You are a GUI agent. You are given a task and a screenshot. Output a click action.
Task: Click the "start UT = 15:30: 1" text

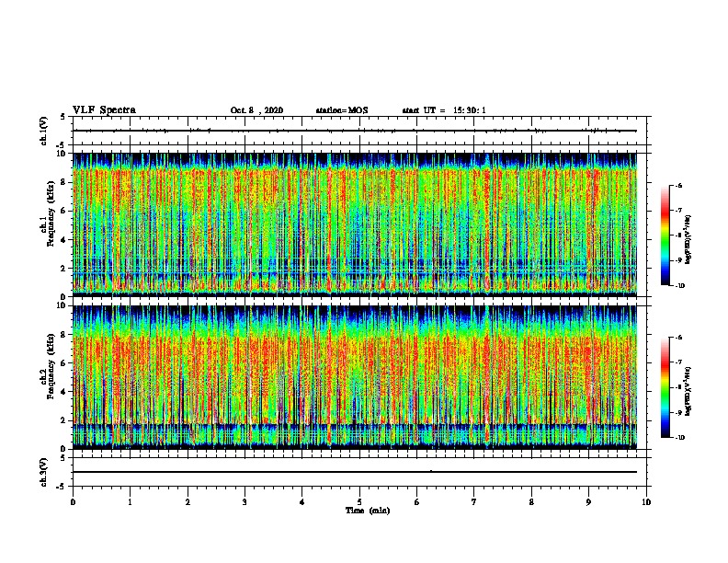[444, 110]
